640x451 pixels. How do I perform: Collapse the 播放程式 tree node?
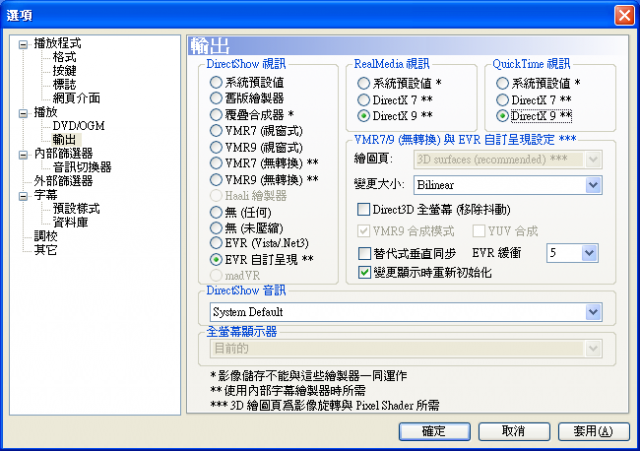[23, 44]
